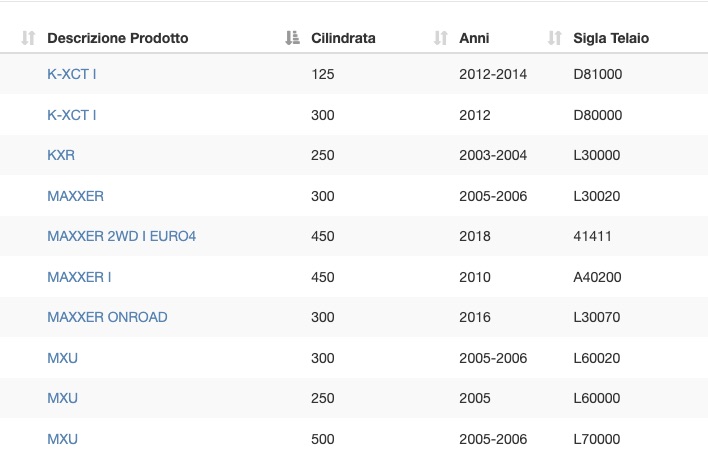Open MAXXER 2WD I EURO4 link
Image resolution: width=708 pixels, height=464 pixels.
point(121,236)
